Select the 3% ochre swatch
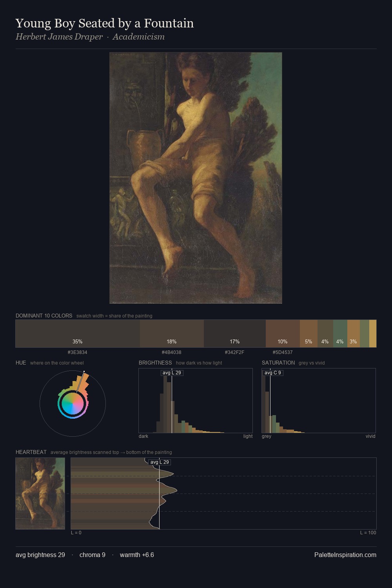392x588 pixels. pyautogui.click(x=353, y=334)
